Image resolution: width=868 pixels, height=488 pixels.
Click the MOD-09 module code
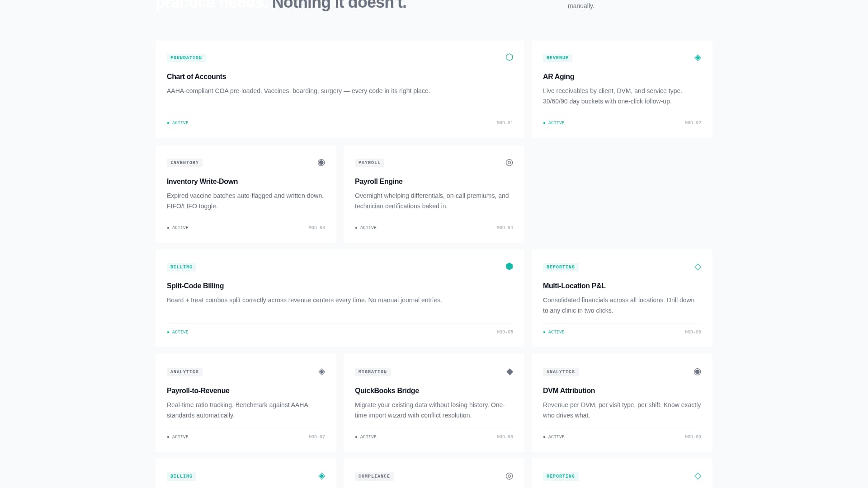(x=693, y=437)
